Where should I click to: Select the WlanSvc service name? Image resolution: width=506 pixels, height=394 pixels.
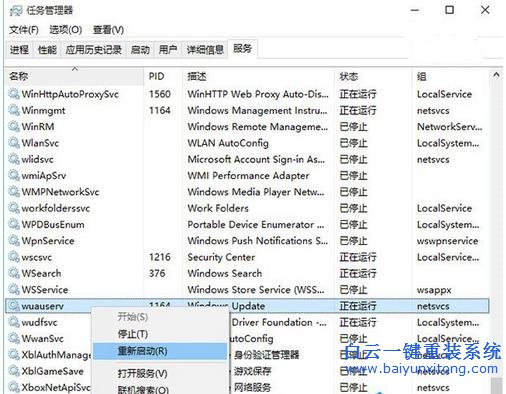40,143
